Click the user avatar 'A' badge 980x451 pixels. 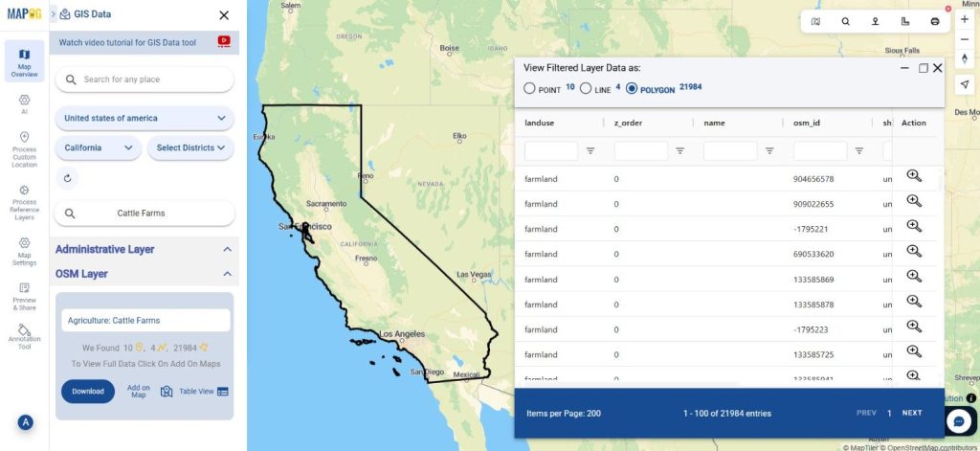26,422
